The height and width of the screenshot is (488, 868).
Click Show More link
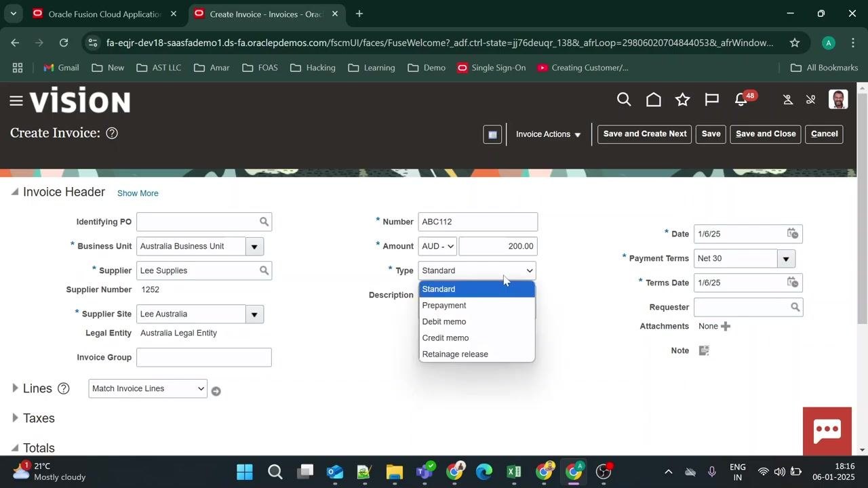tap(138, 193)
